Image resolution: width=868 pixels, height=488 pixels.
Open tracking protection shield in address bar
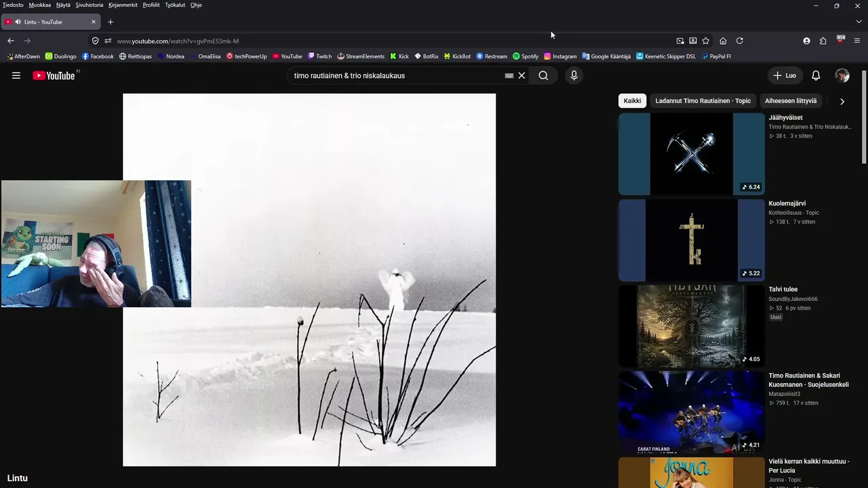click(x=95, y=41)
